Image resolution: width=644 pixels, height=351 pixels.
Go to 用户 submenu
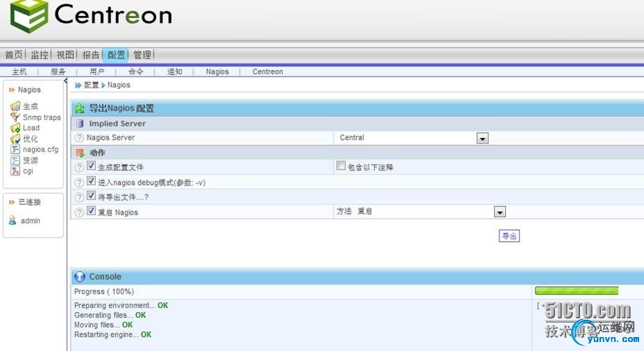[97, 72]
